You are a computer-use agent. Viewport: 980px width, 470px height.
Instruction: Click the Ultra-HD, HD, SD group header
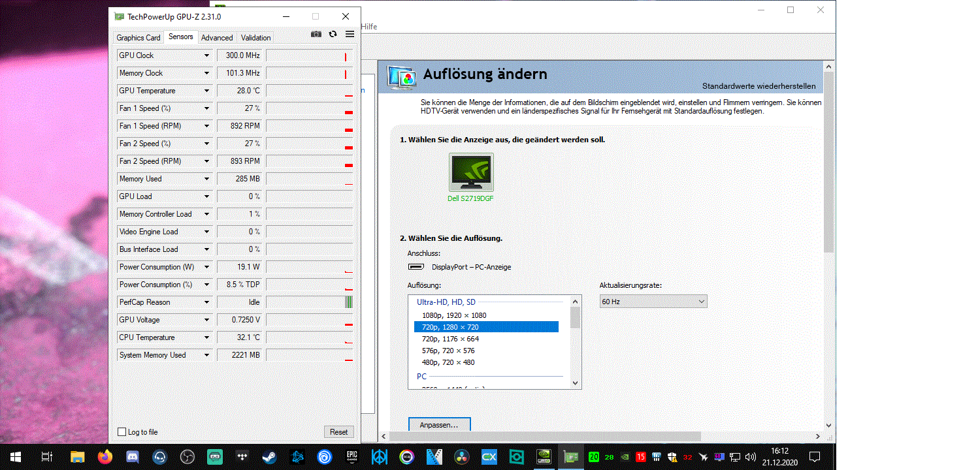[446, 302]
